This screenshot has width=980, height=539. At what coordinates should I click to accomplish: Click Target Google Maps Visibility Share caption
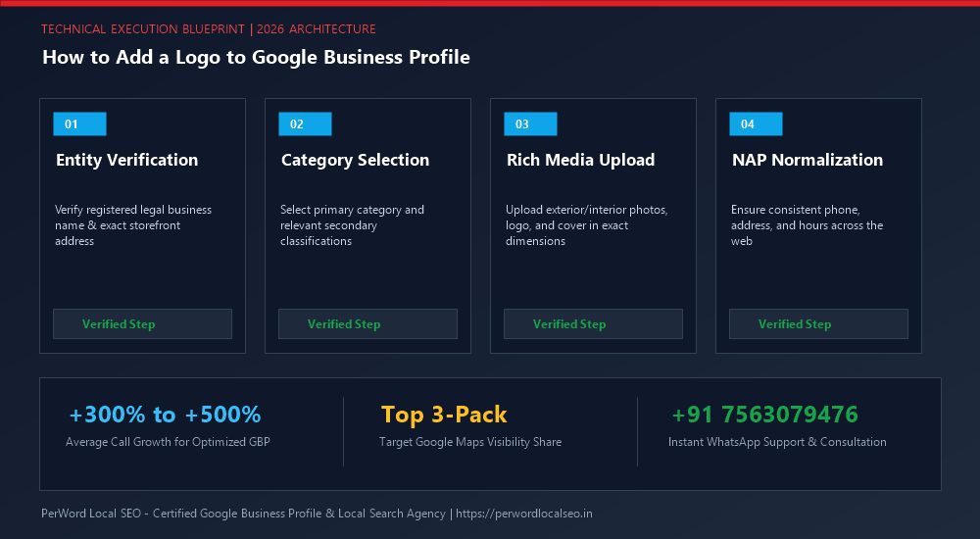pos(470,441)
